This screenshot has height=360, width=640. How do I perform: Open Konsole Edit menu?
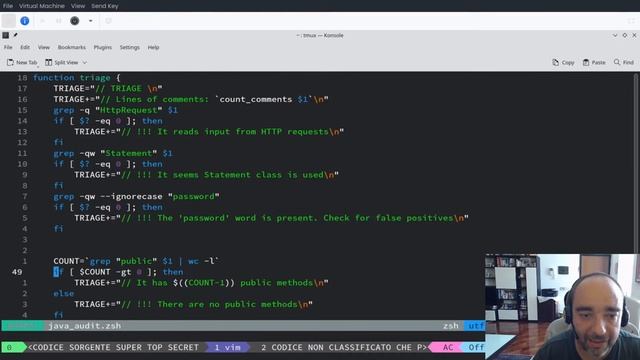25,47
